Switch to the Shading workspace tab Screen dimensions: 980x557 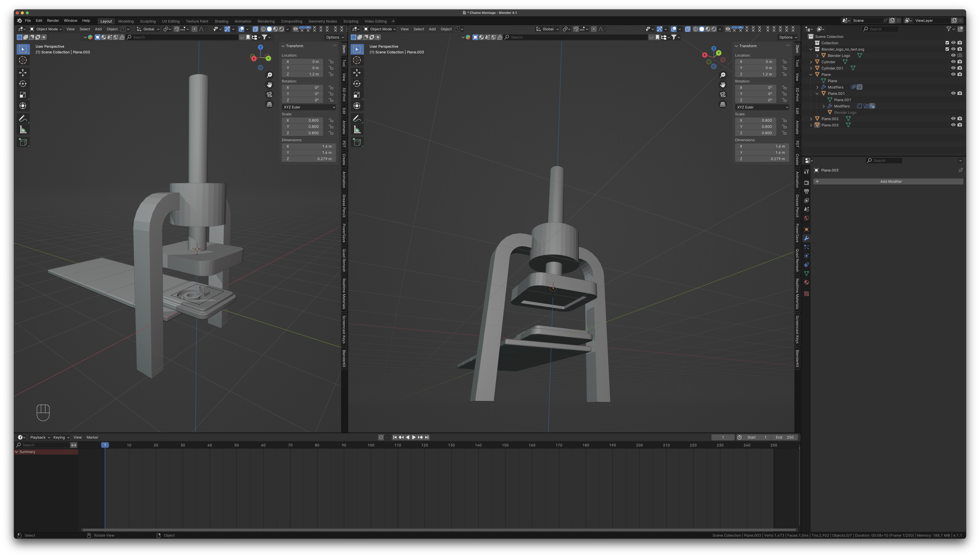point(221,21)
